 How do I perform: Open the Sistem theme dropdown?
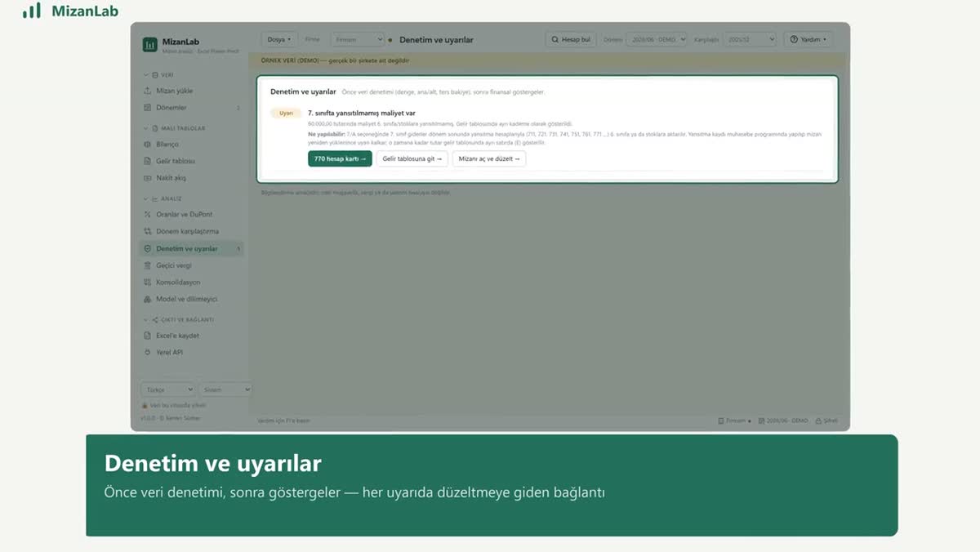click(x=225, y=390)
